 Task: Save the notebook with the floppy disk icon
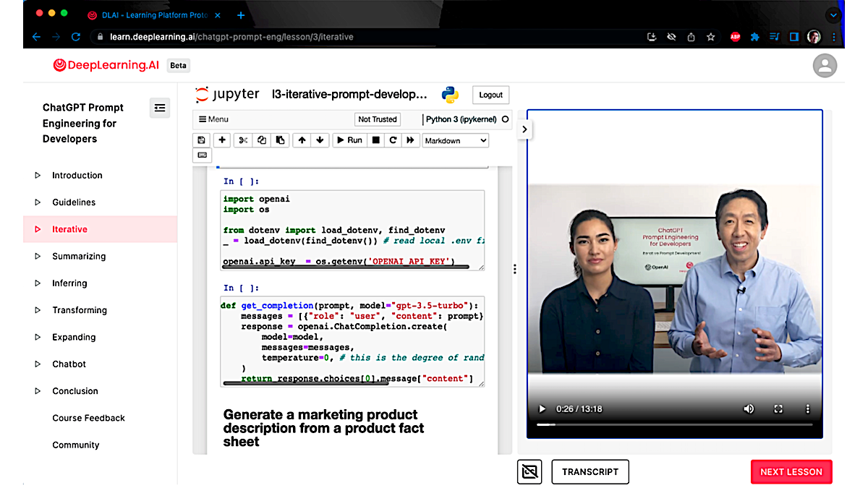click(201, 140)
